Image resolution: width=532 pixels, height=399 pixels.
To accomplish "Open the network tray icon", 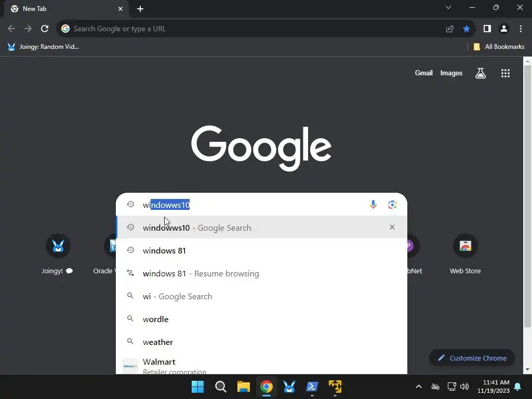I will [451, 387].
